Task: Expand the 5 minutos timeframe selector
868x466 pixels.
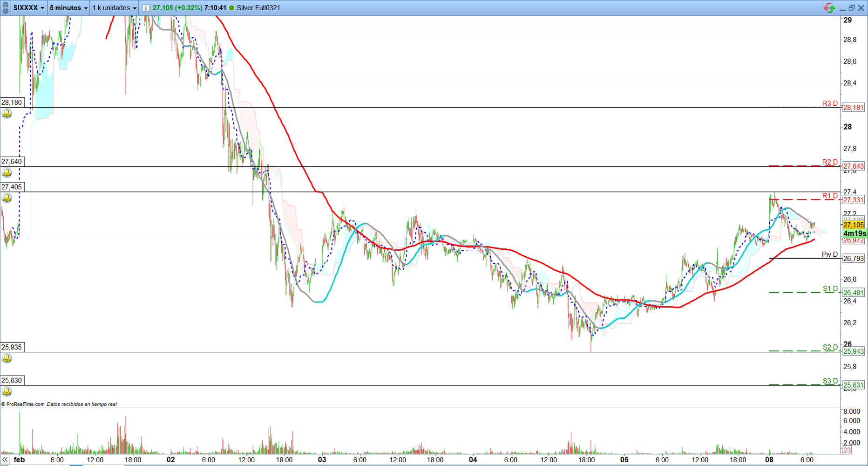Action: tap(68, 8)
